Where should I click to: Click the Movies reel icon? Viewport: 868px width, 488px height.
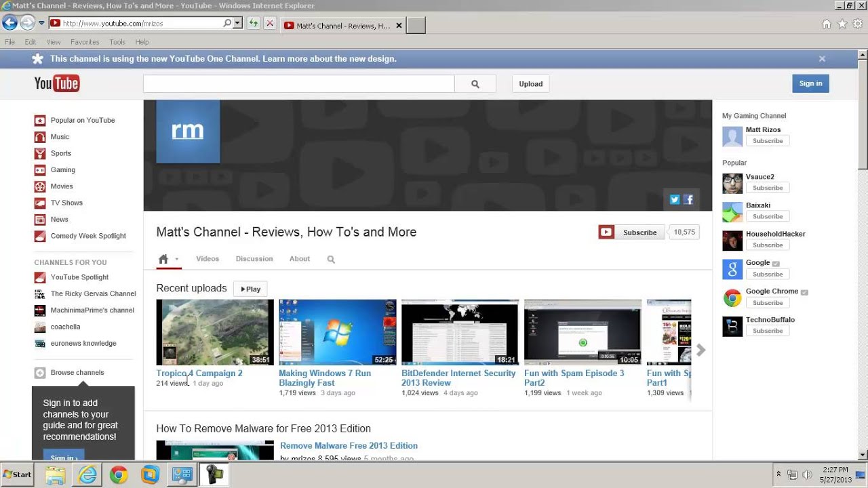pyautogui.click(x=40, y=186)
